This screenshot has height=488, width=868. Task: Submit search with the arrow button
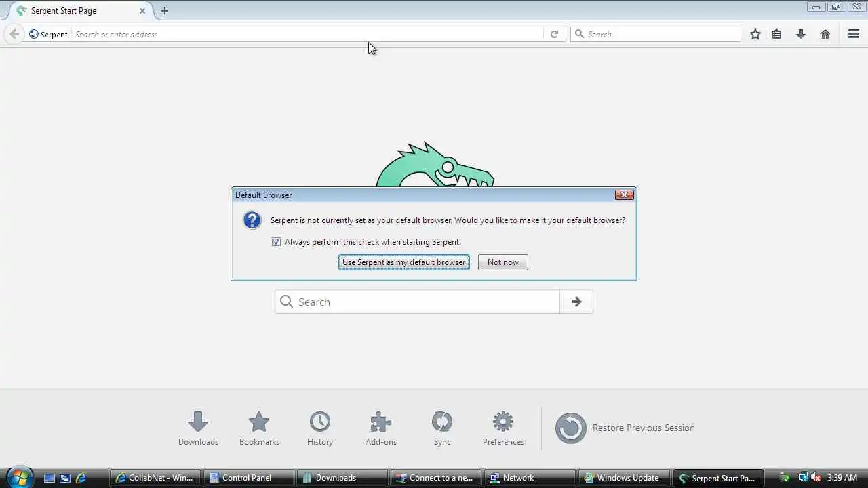[576, 302]
